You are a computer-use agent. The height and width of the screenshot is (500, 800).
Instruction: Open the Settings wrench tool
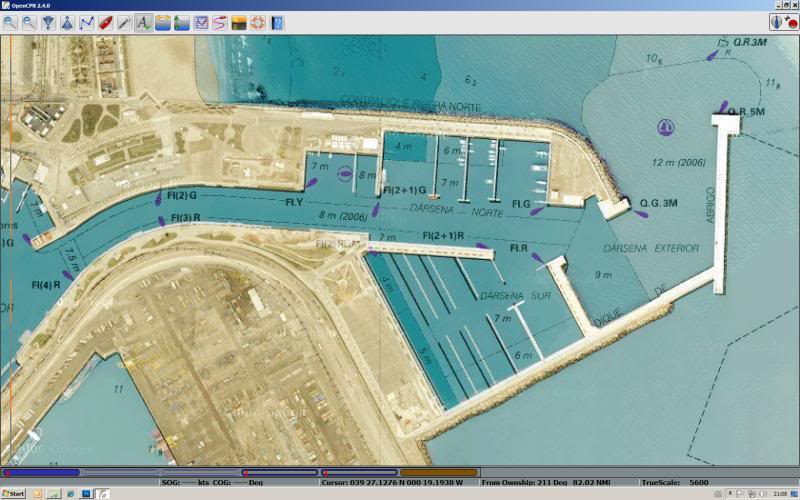125,22
